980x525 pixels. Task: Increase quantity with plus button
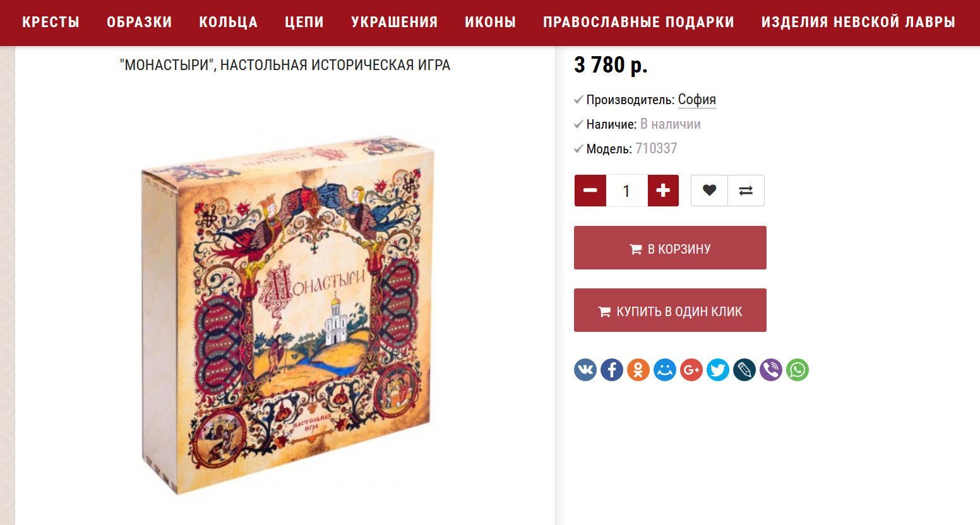coord(663,191)
